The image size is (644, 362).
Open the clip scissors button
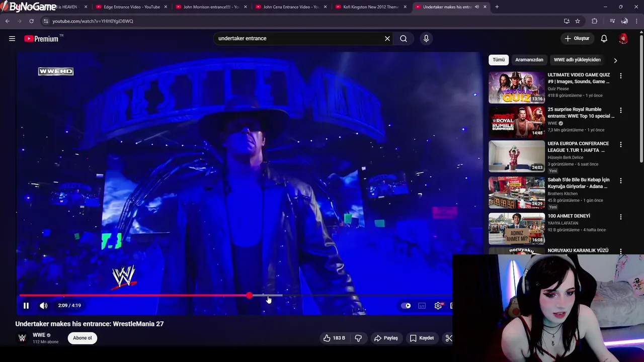click(448, 338)
